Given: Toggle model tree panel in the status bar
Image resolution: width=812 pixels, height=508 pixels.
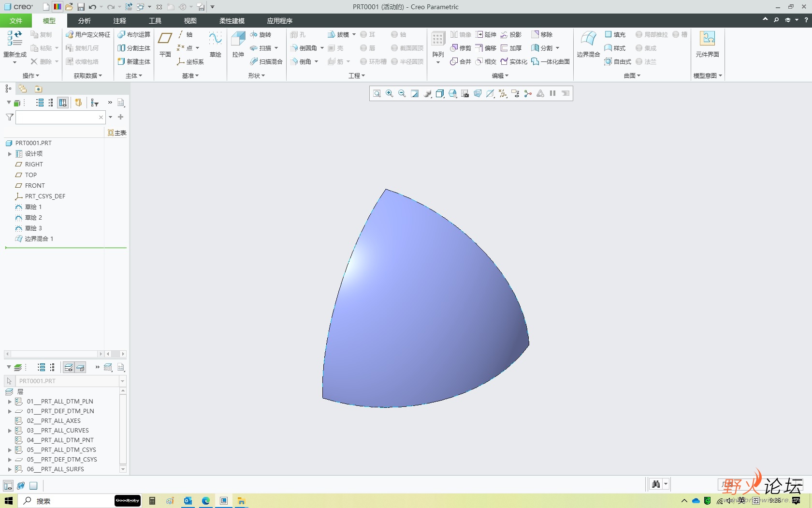Looking at the screenshot, I should (x=8, y=486).
